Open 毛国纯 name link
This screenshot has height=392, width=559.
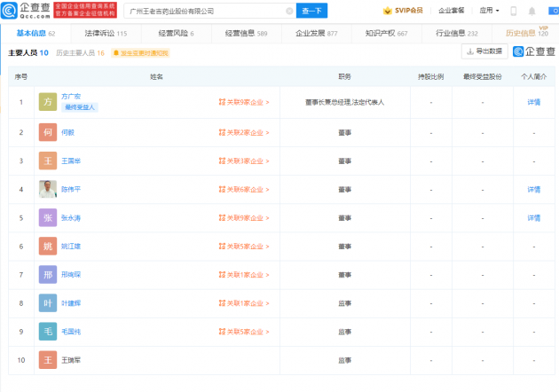coord(71,332)
